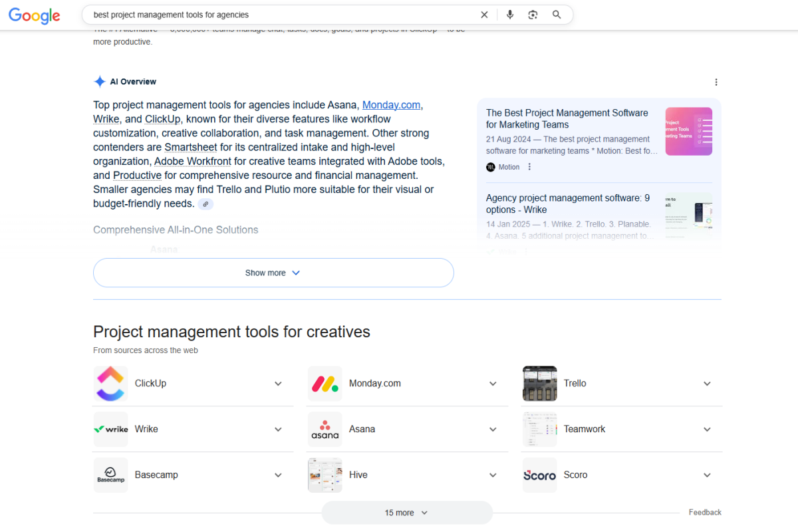Start voice search with the microphone icon
Viewport: 798px width, 532px height.
(510, 15)
